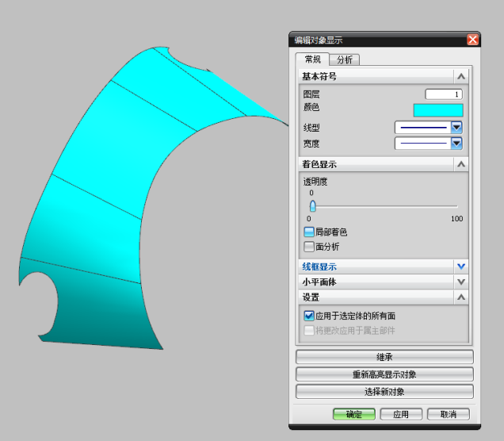Click the 选择新对象 button

(384, 392)
